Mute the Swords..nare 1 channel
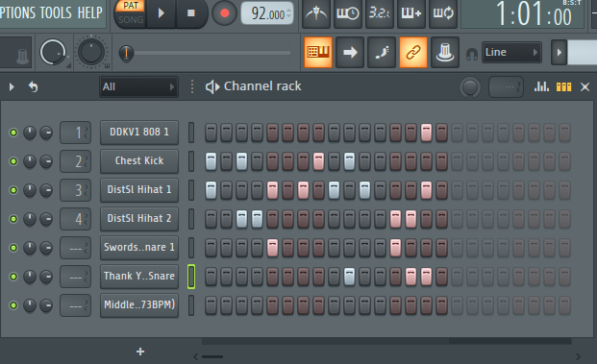The image size is (597, 364). click(13, 248)
